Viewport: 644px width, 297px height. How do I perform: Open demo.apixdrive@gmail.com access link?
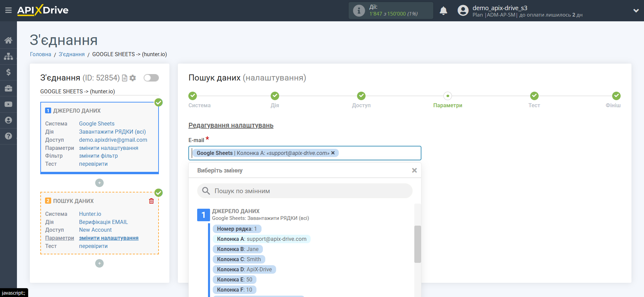(113, 140)
